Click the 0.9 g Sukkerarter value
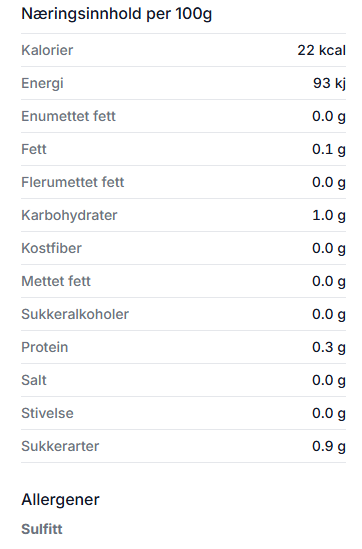 coord(329,446)
